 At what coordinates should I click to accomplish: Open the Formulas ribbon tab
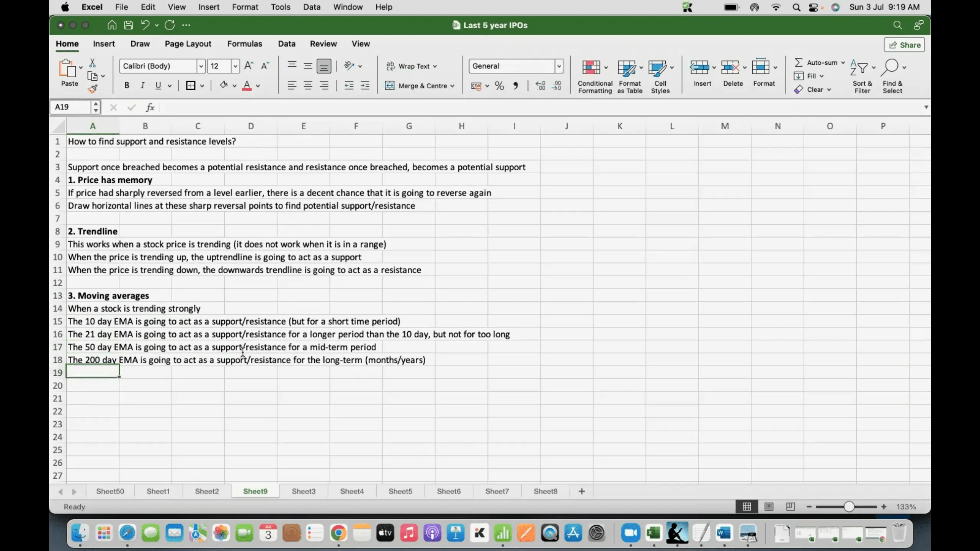[245, 44]
